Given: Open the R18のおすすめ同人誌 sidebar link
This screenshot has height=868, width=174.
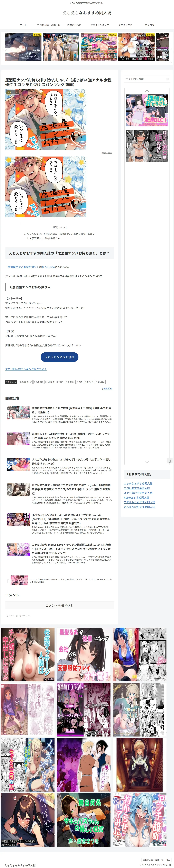Looking at the screenshot, I should click(x=136, y=498).
